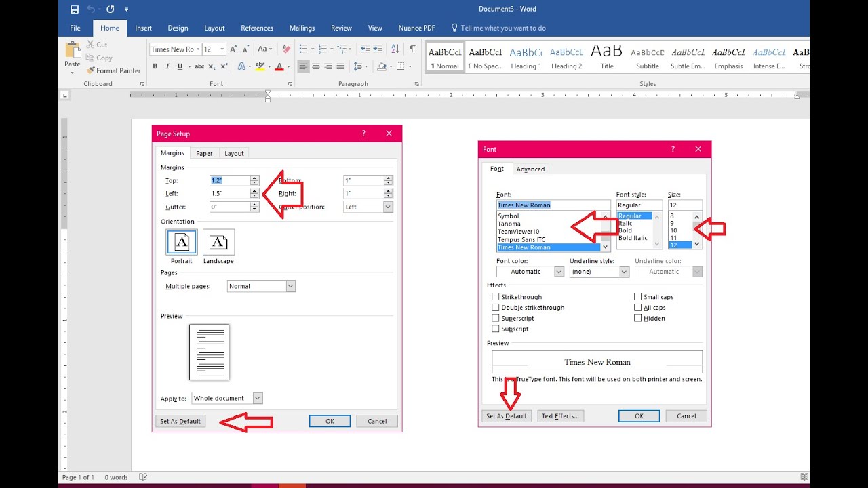The image size is (868, 488).
Task: Apply Strikethrough from the ribbon Font group
Action: click(x=199, y=66)
